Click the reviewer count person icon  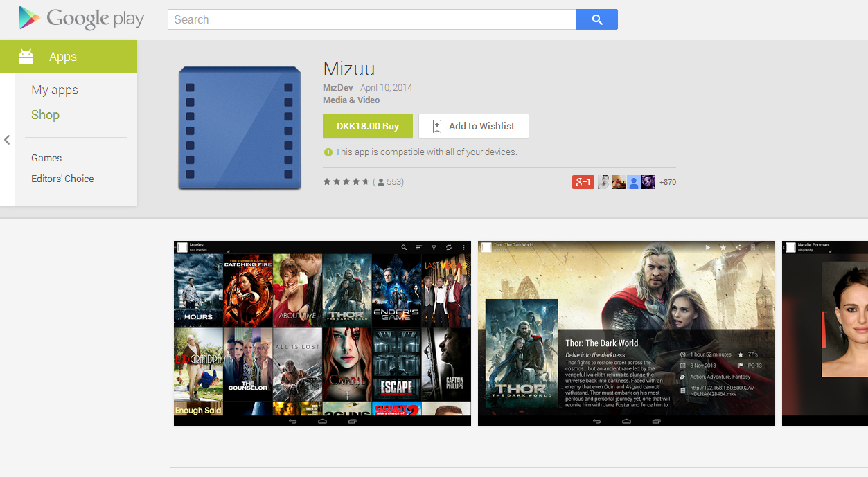coord(381,182)
